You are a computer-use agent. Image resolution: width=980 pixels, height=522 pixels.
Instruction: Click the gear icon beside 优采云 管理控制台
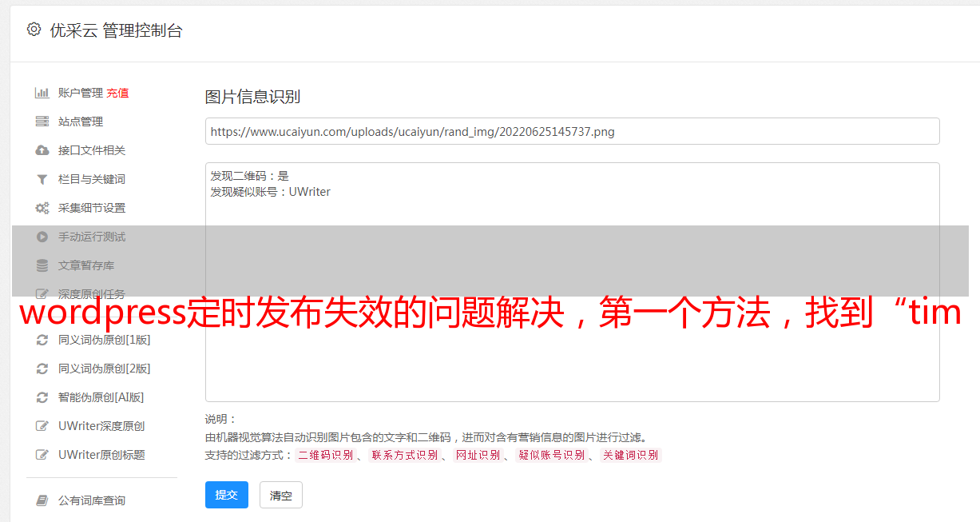[x=34, y=30]
